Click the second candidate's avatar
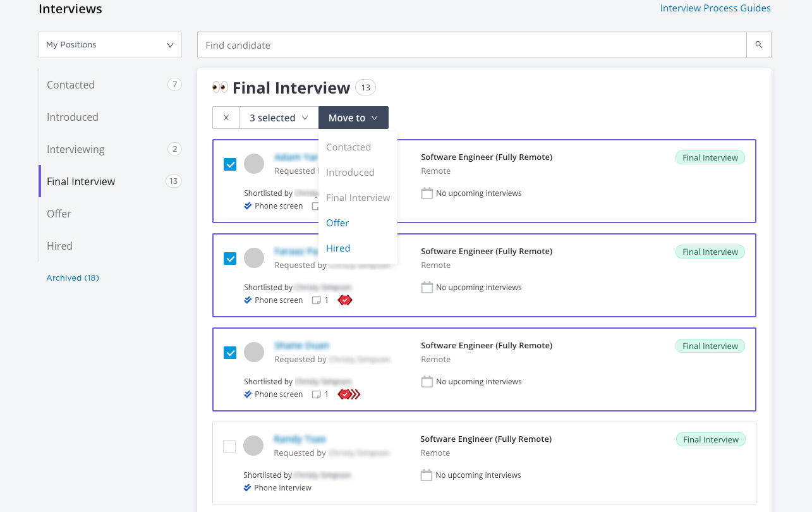The width and height of the screenshot is (812, 512). click(x=254, y=258)
